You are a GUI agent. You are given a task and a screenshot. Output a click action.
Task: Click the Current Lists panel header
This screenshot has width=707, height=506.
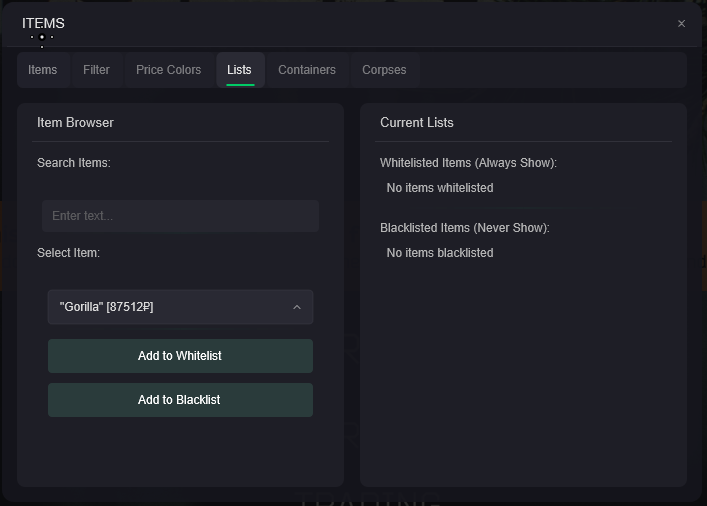click(416, 123)
